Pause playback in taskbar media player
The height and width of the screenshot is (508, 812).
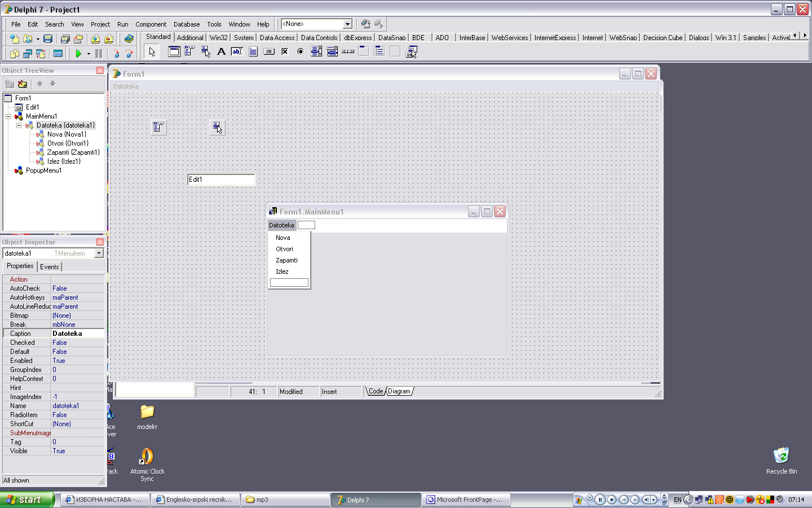point(600,500)
